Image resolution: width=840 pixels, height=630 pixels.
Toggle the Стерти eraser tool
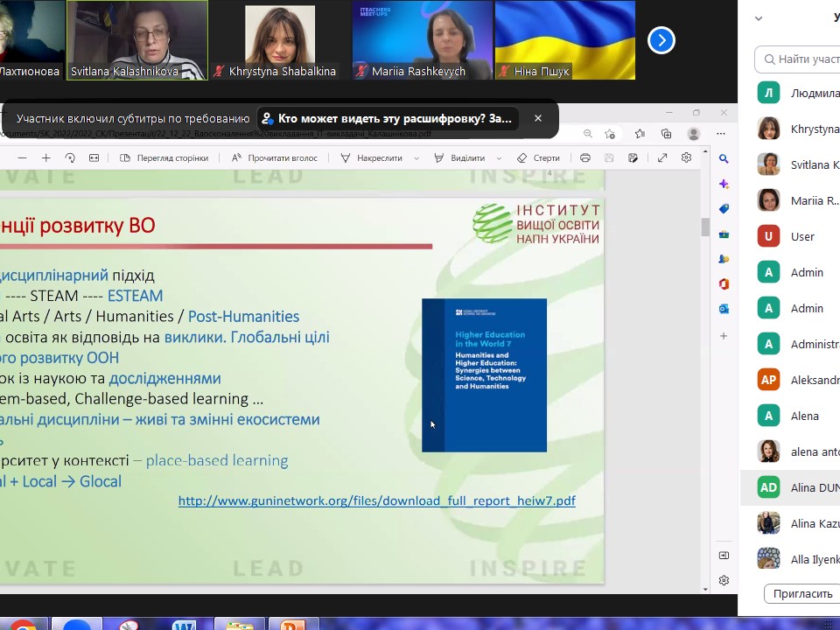coord(538,158)
